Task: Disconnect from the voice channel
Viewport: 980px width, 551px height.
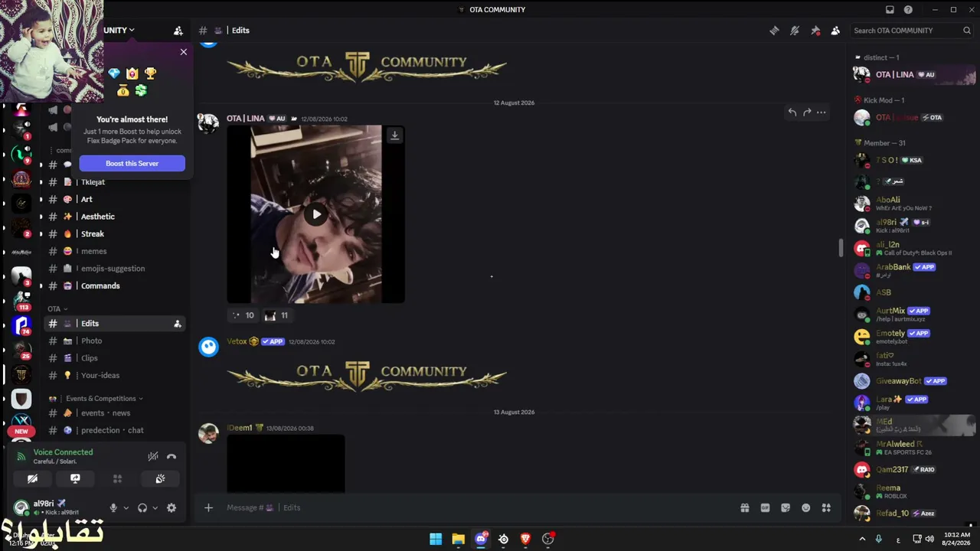Action: point(171,456)
